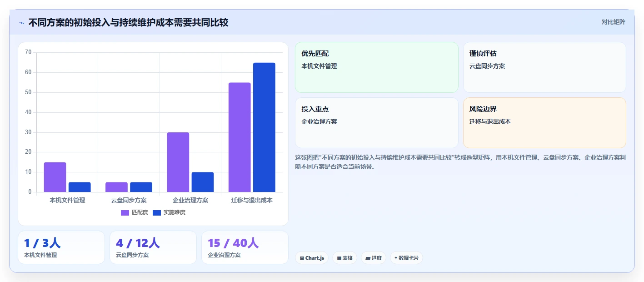Open the stat card showing 15 / 40人

[245, 247]
